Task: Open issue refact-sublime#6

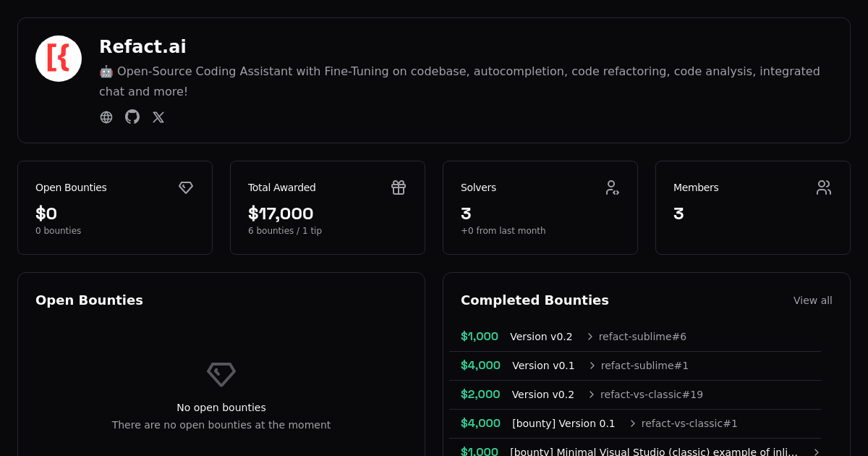Action: coord(642,337)
